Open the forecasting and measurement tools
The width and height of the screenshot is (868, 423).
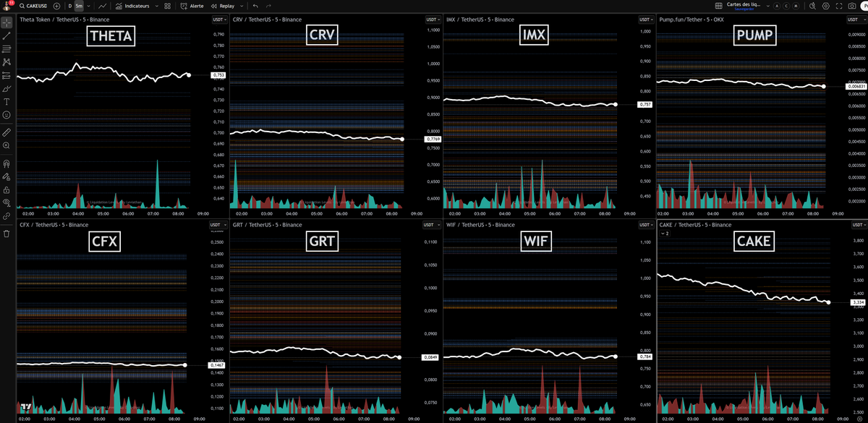tap(7, 75)
